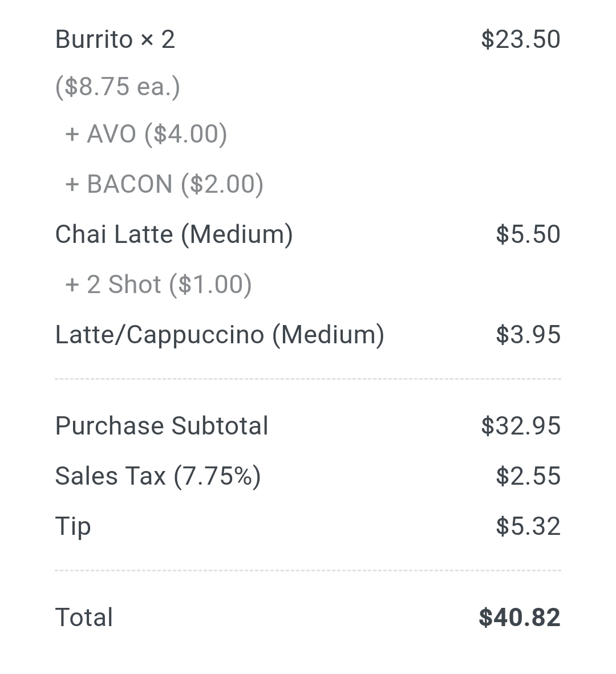Viewport: 616px width, 674px height.
Task: Select the 2 Shot $1.00 modifier
Action: coord(159,285)
